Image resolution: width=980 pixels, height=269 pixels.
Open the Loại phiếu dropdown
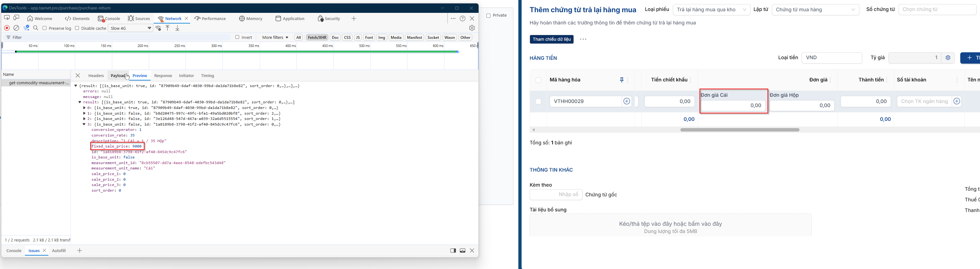(711, 9)
